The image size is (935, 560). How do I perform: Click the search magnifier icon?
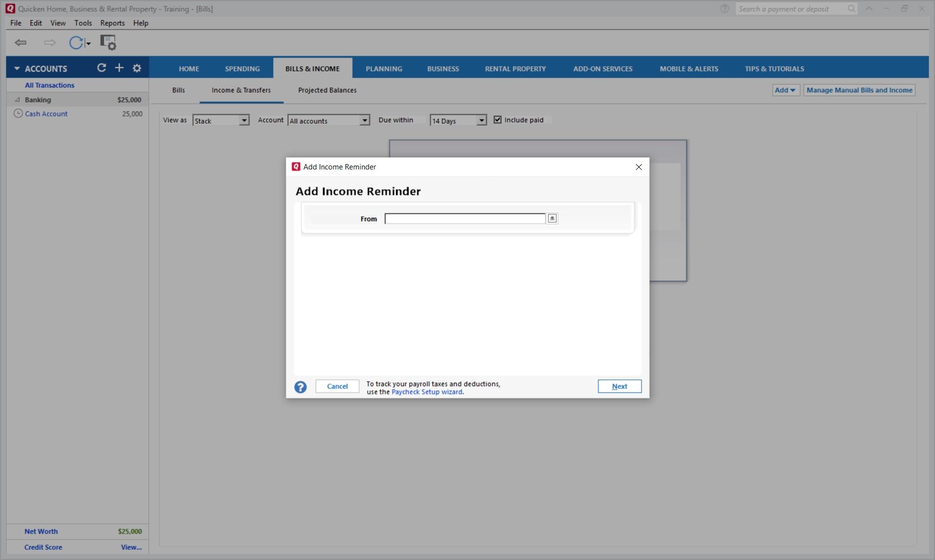point(851,9)
